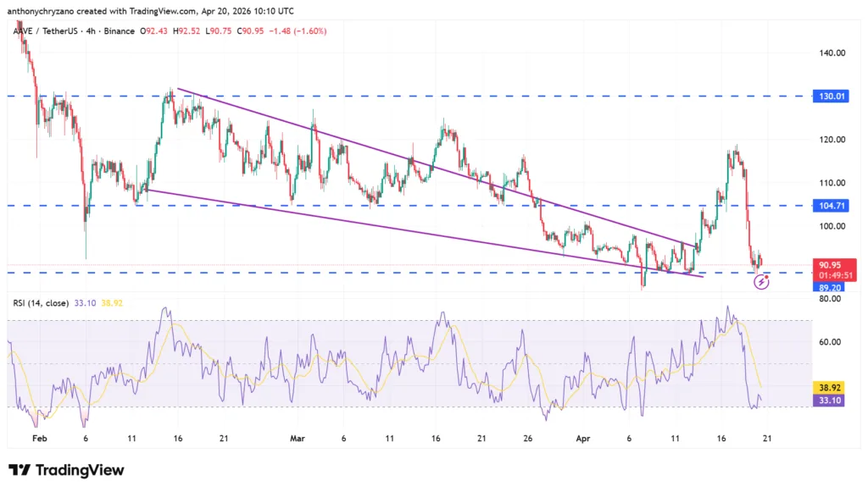
Task: Click the red dot on the alert icon
Action: point(768,277)
